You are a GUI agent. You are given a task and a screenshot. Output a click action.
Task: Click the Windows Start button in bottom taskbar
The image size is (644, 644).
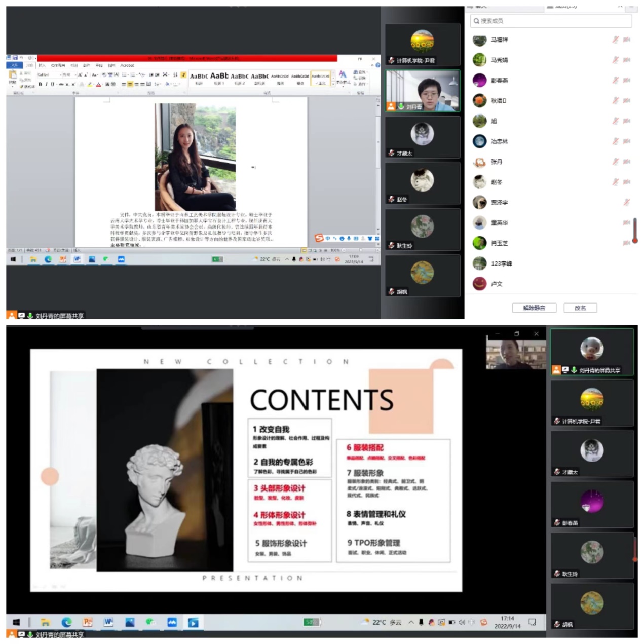(x=16, y=622)
